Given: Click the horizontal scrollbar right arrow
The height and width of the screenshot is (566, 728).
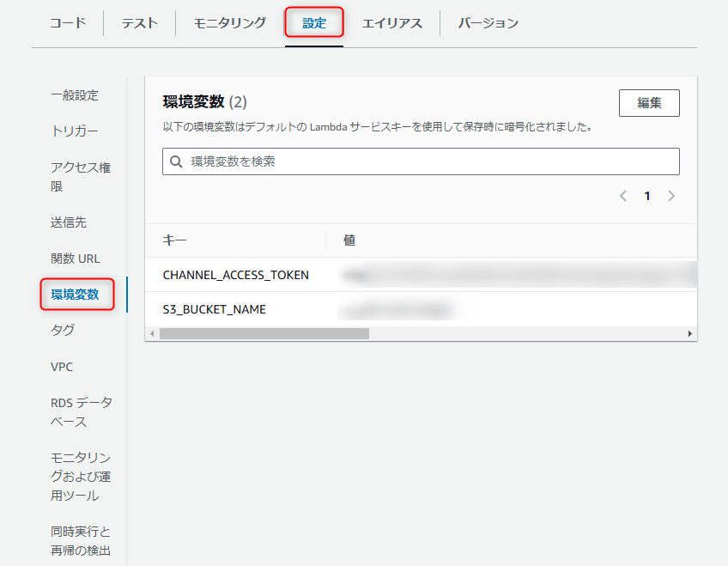Looking at the screenshot, I should (690, 334).
